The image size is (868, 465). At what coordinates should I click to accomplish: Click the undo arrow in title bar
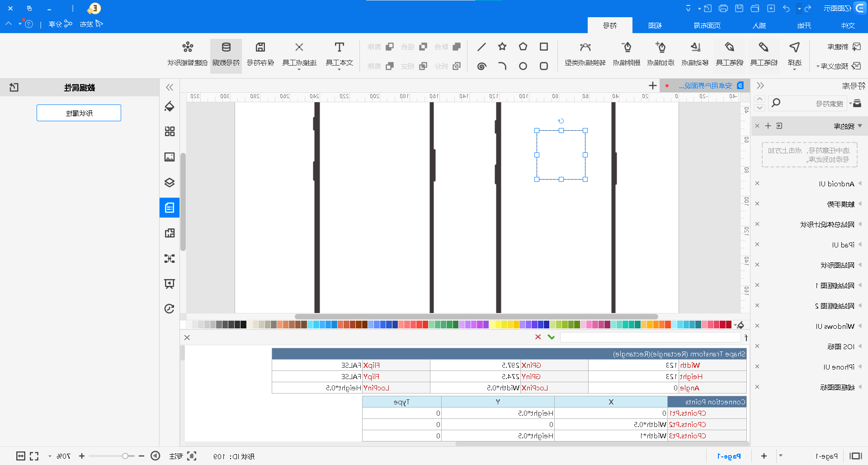click(x=786, y=9)
